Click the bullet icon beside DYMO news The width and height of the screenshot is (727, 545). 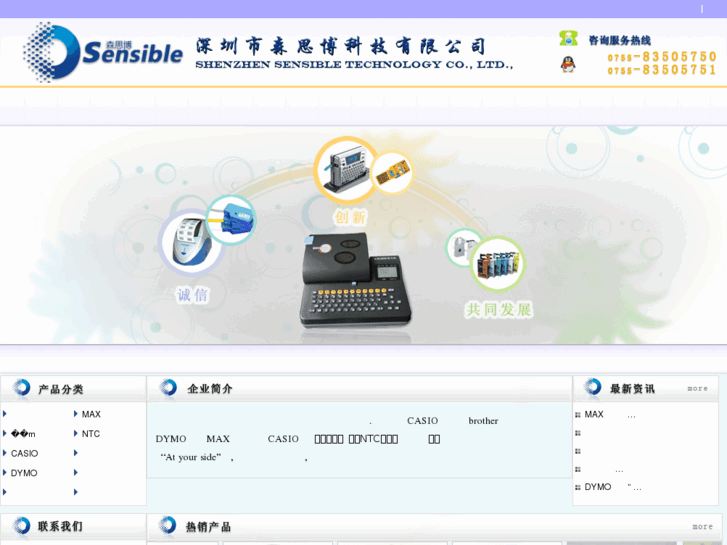(578, 487)
